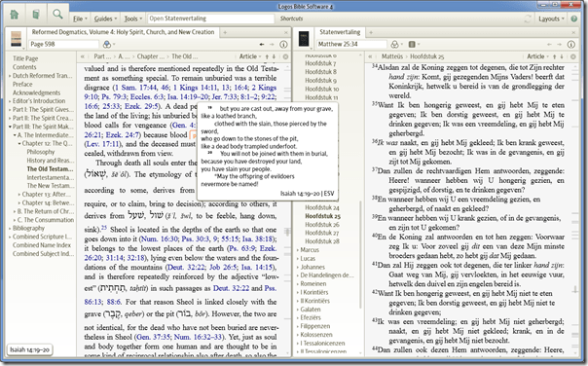
Task: Open parallel resources icon in Statenvertaling panel
Action: pos(412,44)
